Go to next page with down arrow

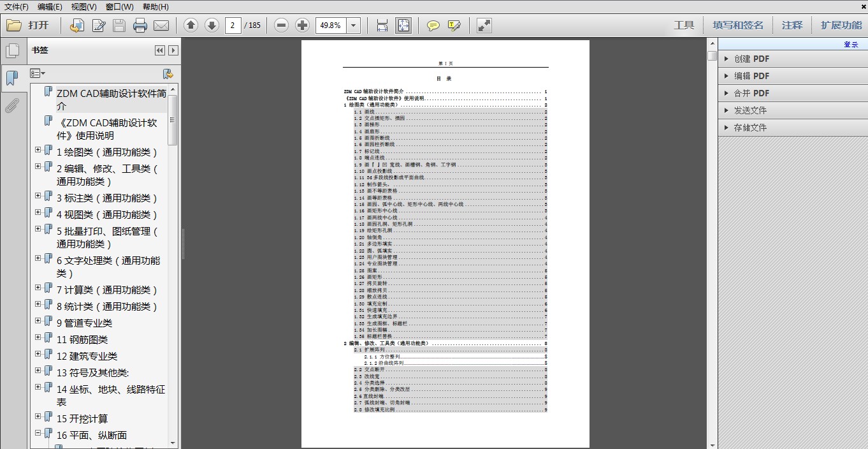click(212, 26)
